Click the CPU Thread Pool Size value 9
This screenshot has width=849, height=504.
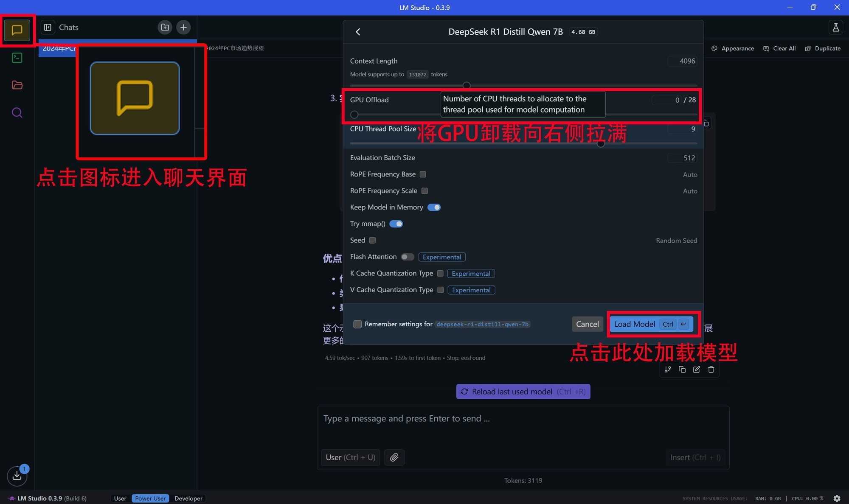click(682, 129)
